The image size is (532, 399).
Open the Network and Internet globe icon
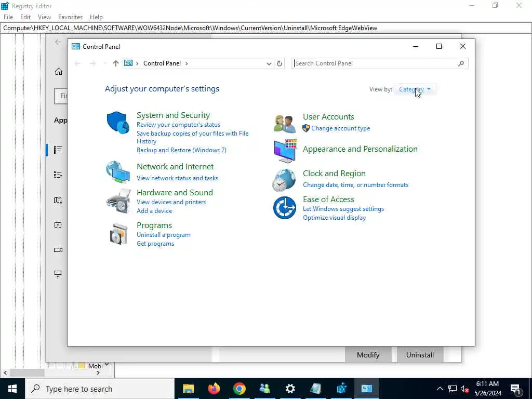pos(118,172)
